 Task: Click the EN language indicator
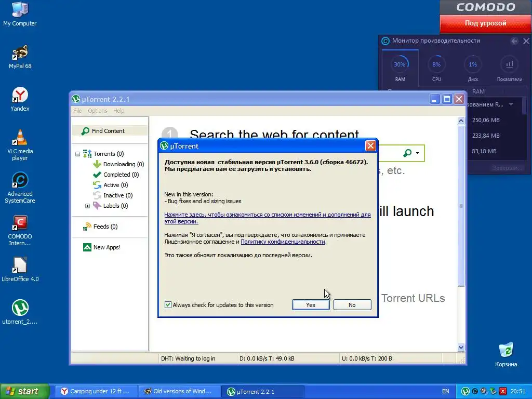tap(445, 391)
